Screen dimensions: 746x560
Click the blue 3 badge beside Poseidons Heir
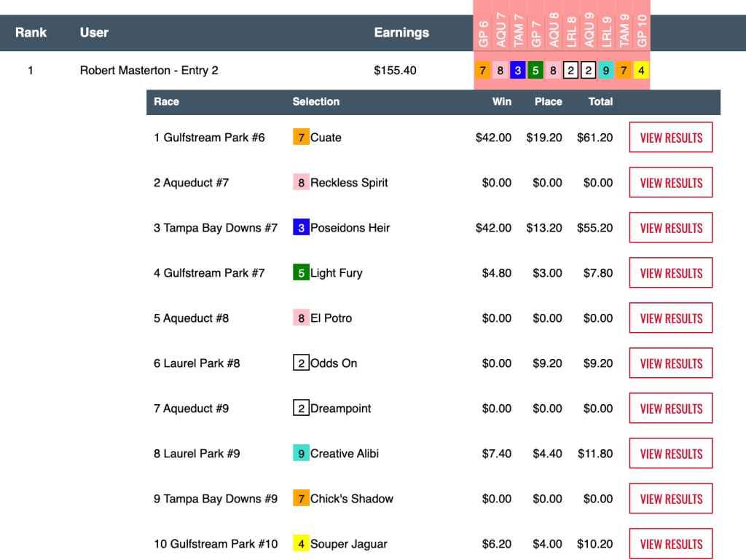[x=301, y=228]
